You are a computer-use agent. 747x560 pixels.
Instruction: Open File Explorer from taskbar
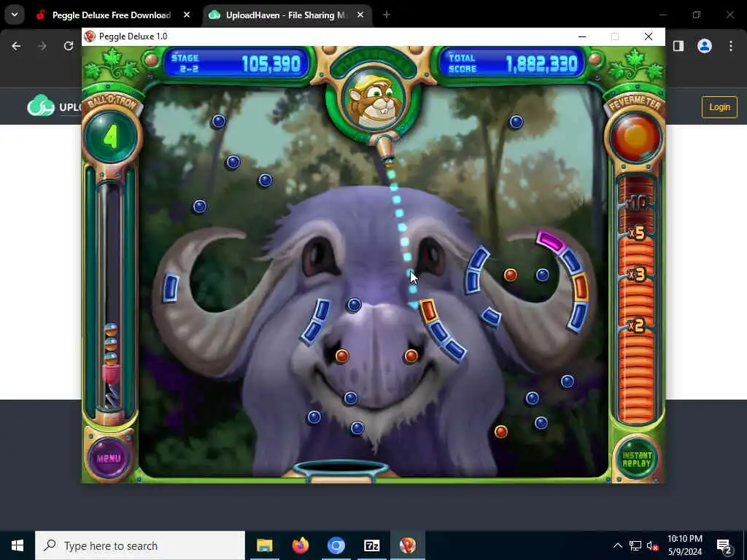[x=264, y=545]
